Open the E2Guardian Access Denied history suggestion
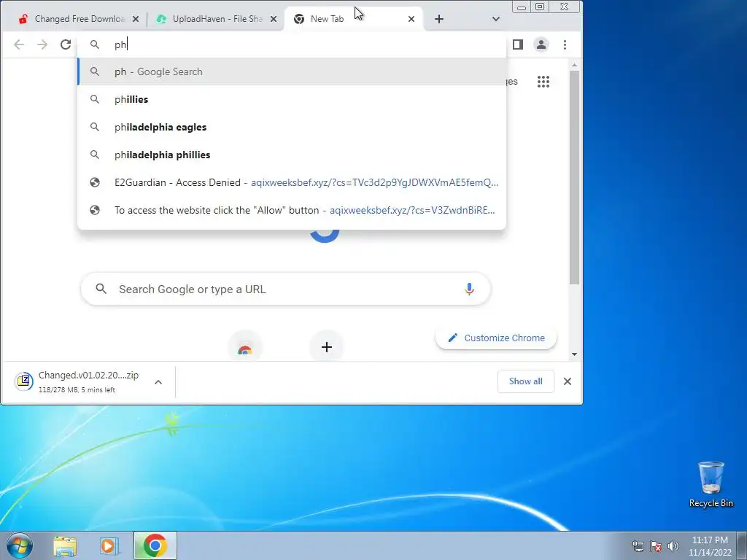 click(x=292, y=182)
